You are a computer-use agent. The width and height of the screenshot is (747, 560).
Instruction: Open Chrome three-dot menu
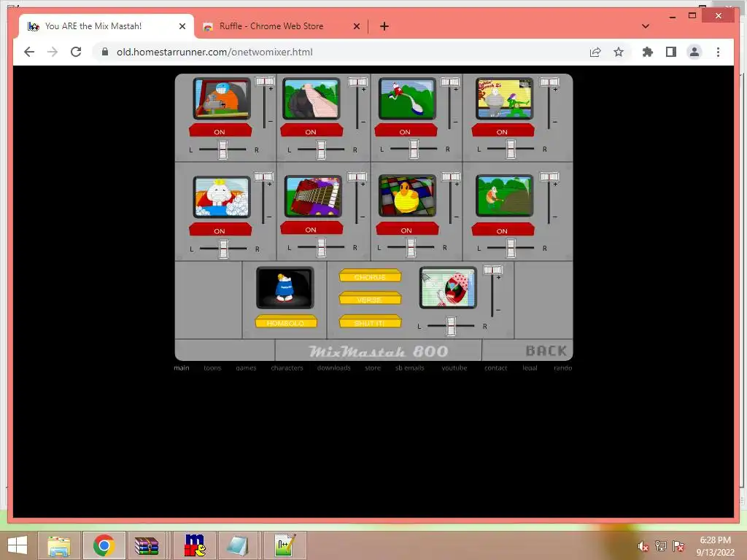click(x=718, y=52)
